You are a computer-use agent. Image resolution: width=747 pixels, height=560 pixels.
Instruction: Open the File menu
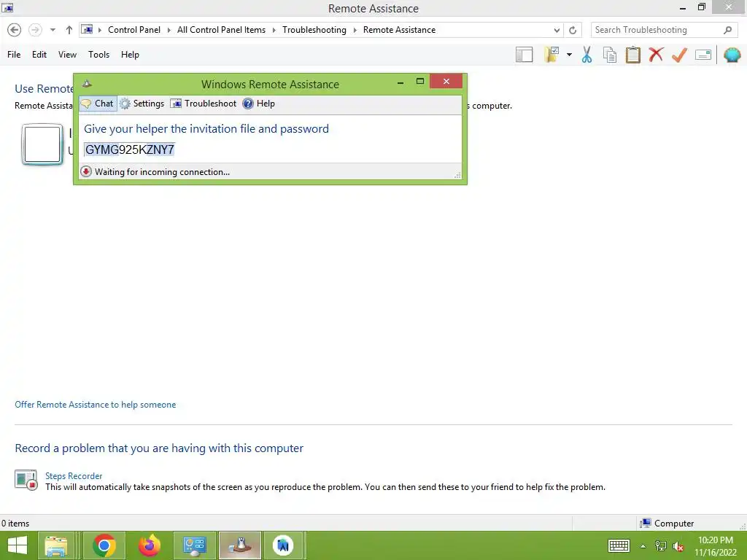tap(14, 55)
